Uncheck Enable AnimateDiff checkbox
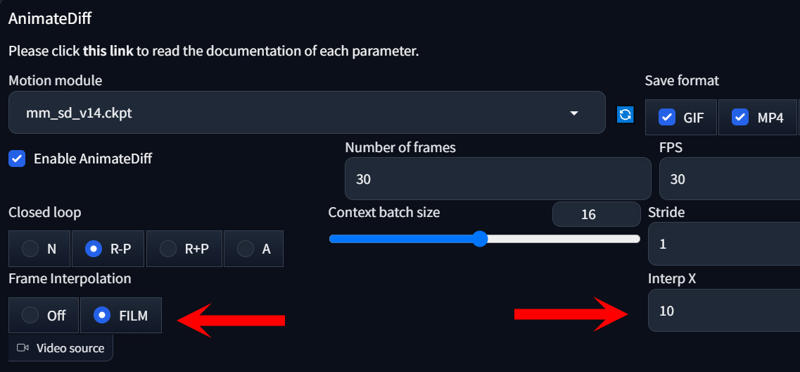 click(17, 158)
